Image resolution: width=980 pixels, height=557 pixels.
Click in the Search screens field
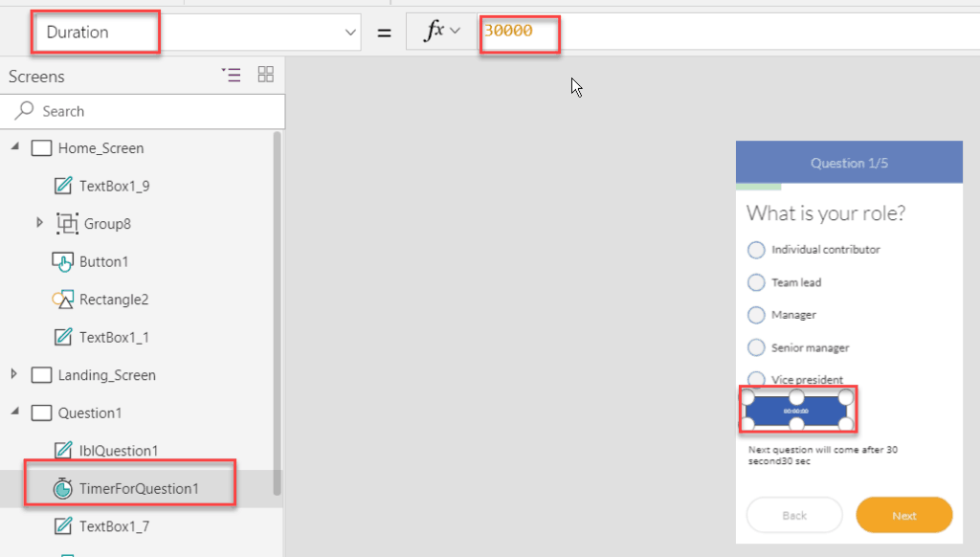(143, 111)
